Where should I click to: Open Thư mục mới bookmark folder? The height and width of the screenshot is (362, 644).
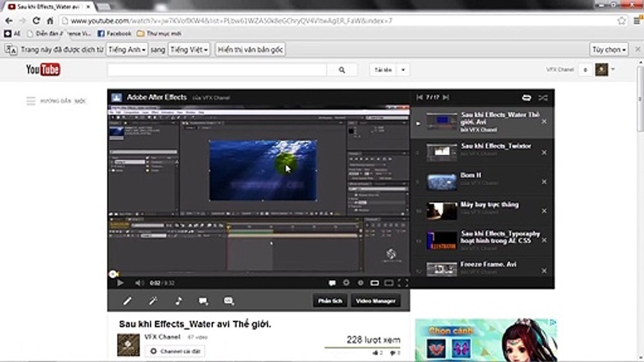(x=159, y=34)
